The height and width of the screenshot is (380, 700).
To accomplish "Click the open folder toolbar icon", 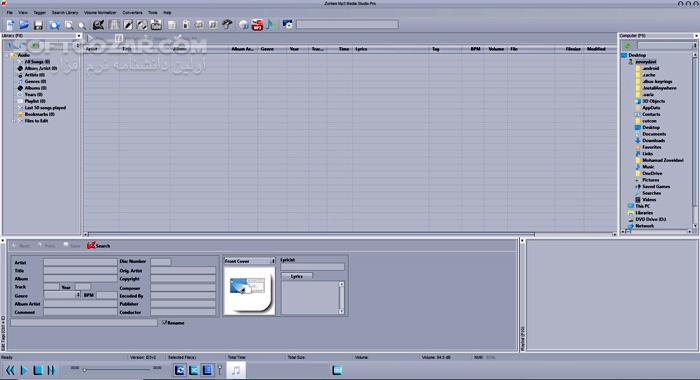I will pyautogui.click(x=24, y=25).
